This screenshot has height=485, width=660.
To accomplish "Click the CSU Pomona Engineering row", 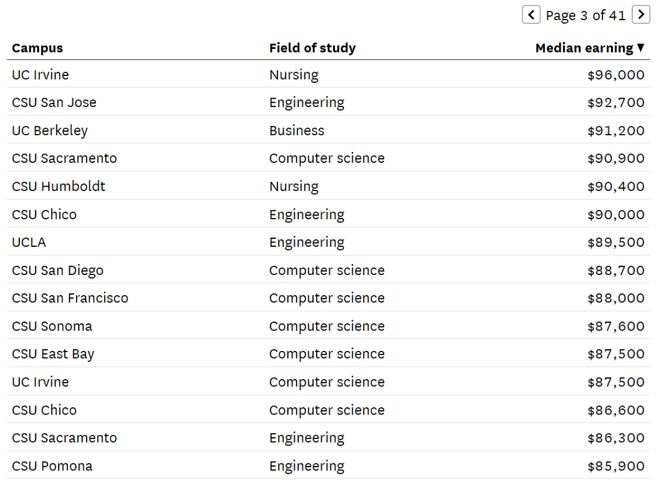I will tap(328, 466).
